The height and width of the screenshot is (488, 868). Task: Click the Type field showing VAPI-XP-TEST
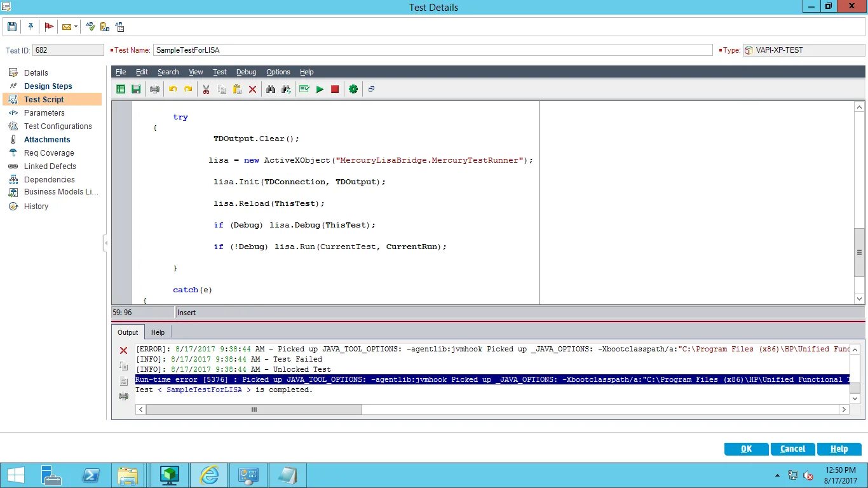[x=804, y=50]
